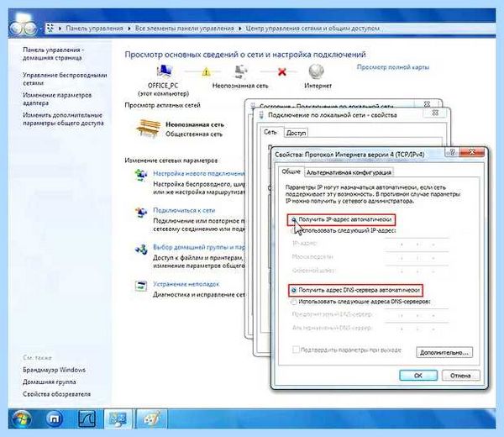Click the preferred DNS server field
Viewport: 504px width, 437px height.
pyautogui.click(x=417, y=315)
